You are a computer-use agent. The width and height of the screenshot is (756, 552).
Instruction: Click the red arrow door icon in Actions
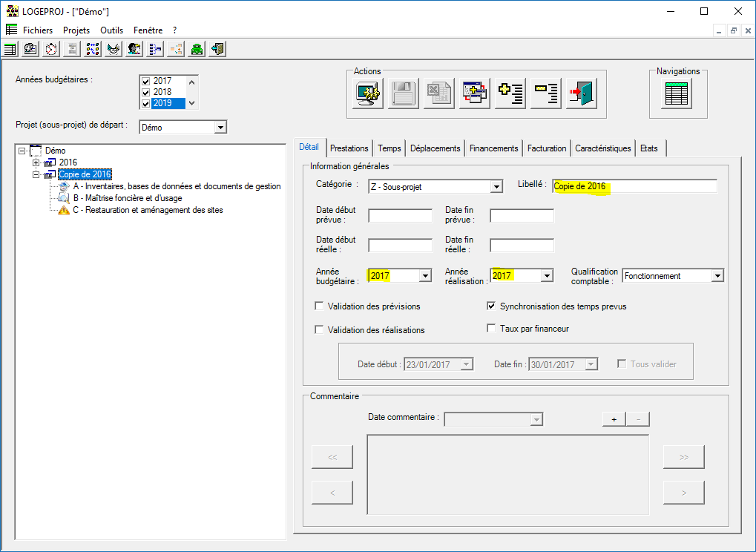point(582,93)
